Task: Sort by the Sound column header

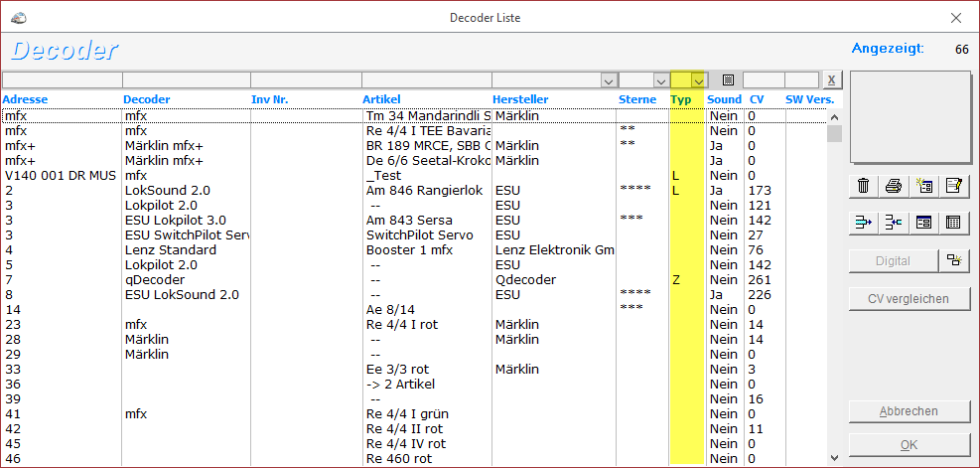Action: tap(725, 99)
